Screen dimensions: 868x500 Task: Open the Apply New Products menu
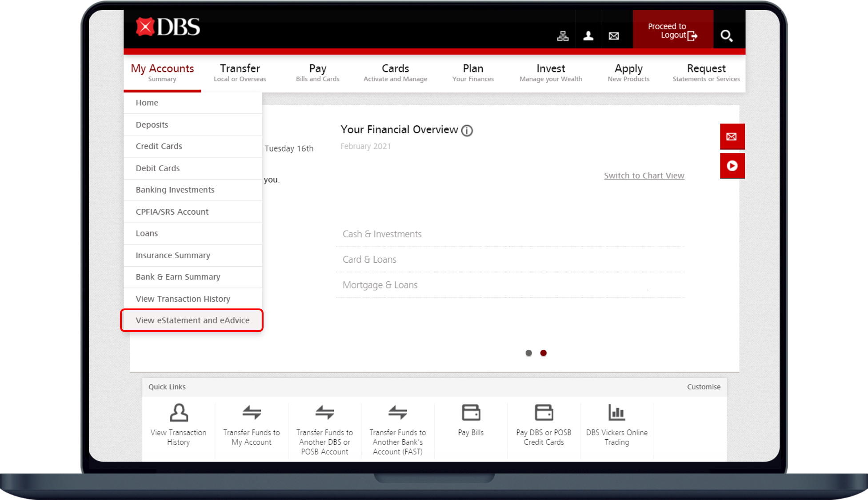(x=628, y=73)
